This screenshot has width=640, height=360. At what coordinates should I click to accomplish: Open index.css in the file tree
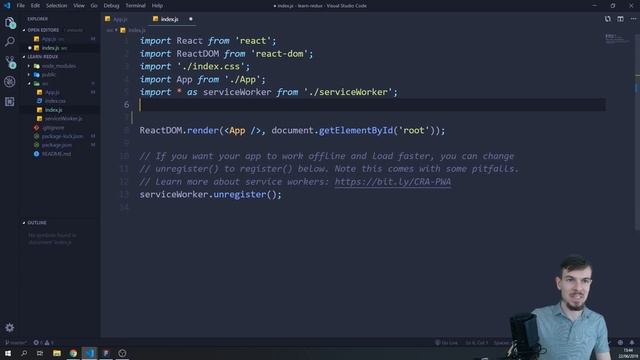55,101
